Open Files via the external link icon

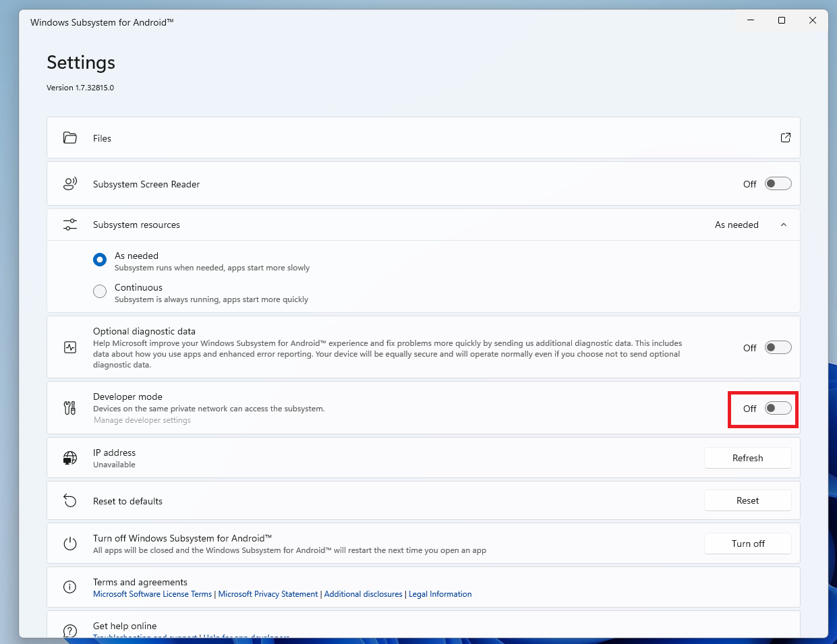786,138
